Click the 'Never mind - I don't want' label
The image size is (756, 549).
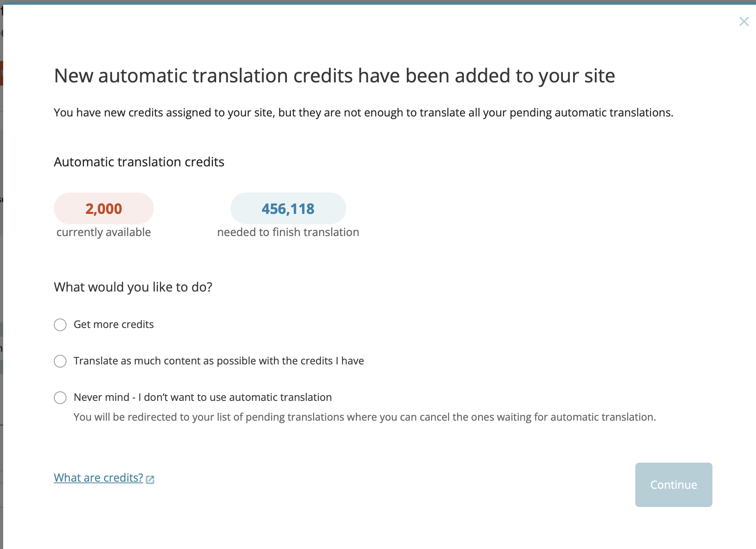(x=203, y=397)
